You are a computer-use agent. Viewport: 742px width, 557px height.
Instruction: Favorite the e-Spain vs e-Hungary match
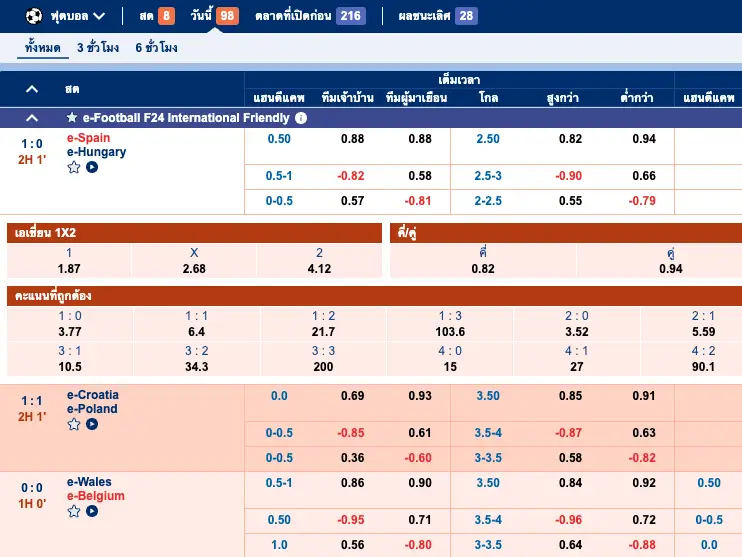[x=74, y=167]
